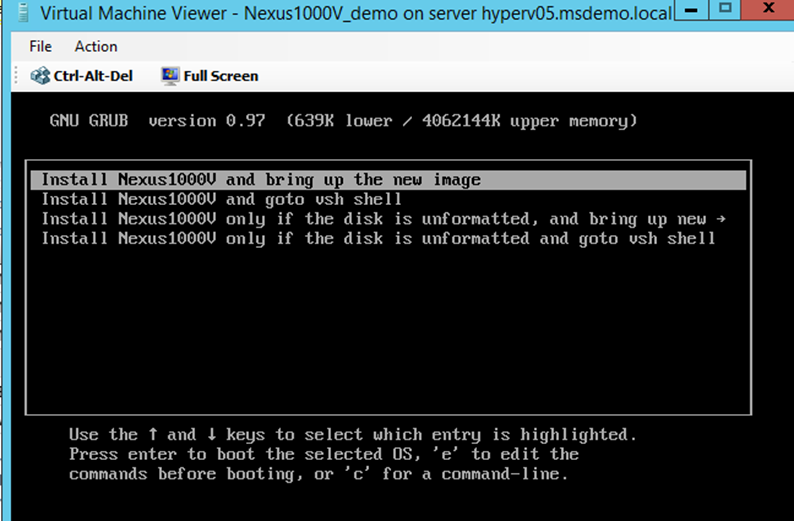Send Ctrl-Alt-Del via toolbar label

tap(93, 76)
